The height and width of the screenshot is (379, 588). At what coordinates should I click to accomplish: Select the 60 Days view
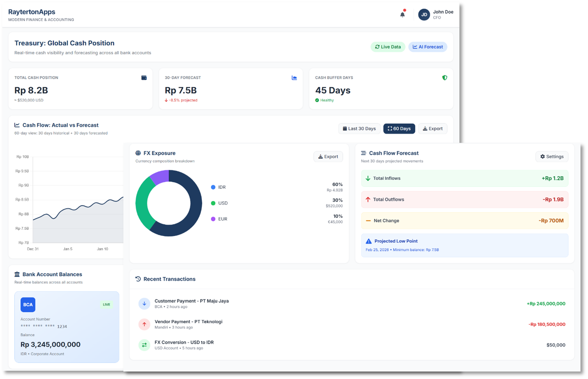pyautogui.click(x=399, y=129)
